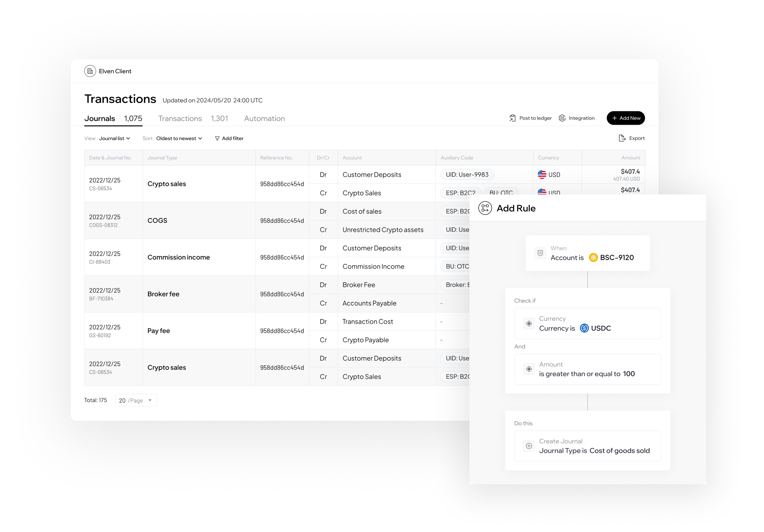764x532 pixels.
Task: Click the Currency condition diamond icon
Action: (529, 324)
